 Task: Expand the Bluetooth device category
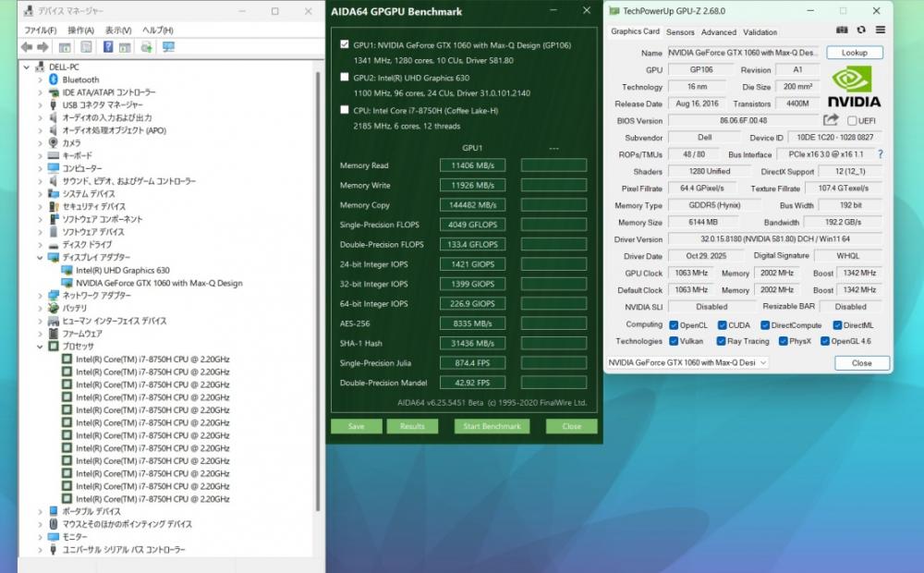point(41,80)
